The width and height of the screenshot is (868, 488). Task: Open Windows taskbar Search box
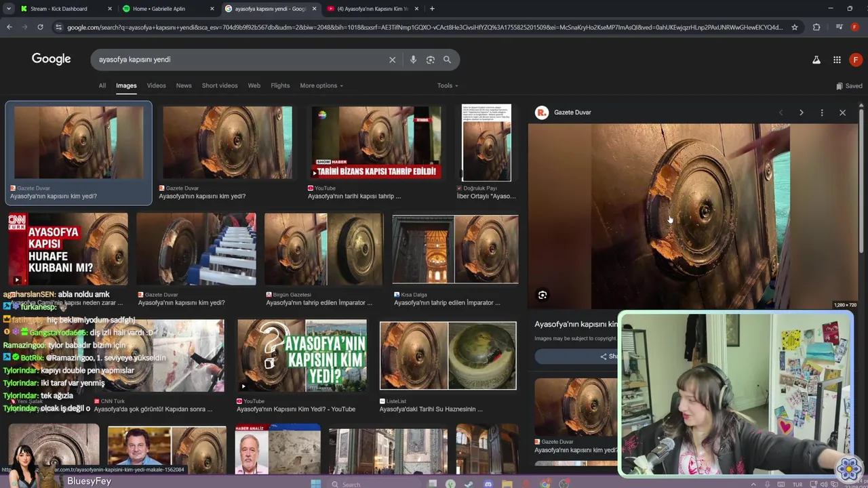tap(373, 484)
